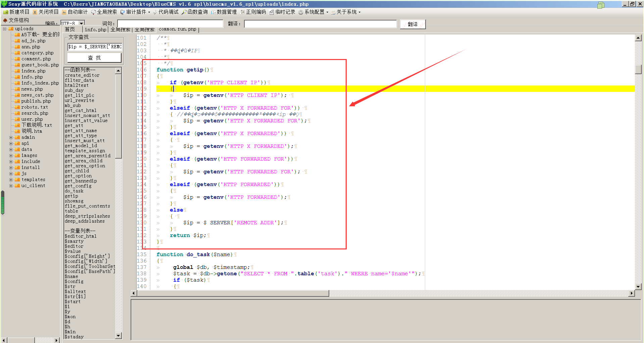Open 审计插件 audit plugins dropdown menu
644x343 pixels.
pyautogui.click(x=135, y=12)
